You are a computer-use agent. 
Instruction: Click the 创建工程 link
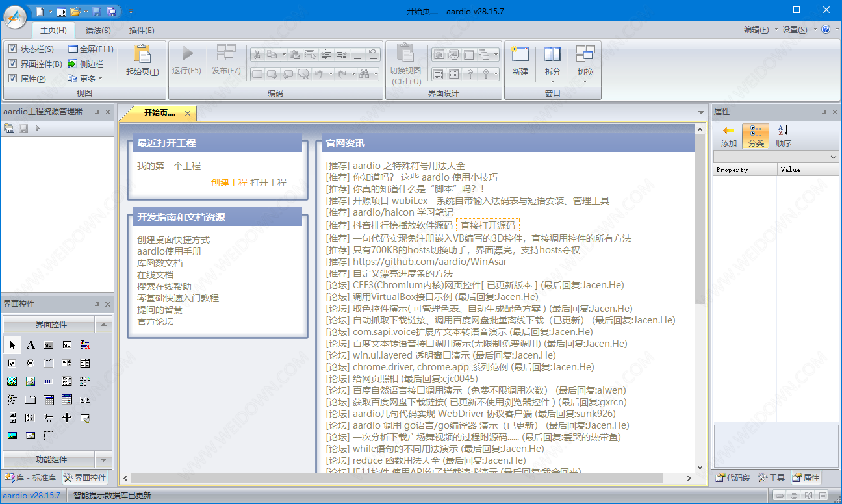pos(229,183)
